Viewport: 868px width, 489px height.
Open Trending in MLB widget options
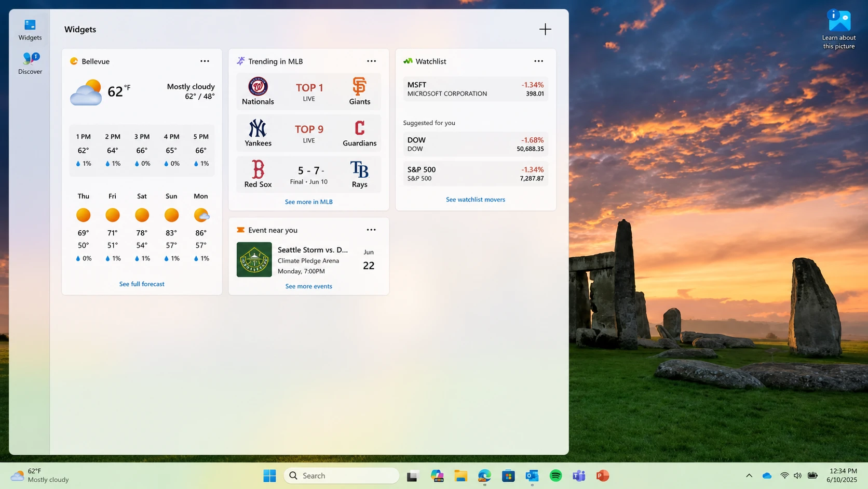[x=371, y=61]
